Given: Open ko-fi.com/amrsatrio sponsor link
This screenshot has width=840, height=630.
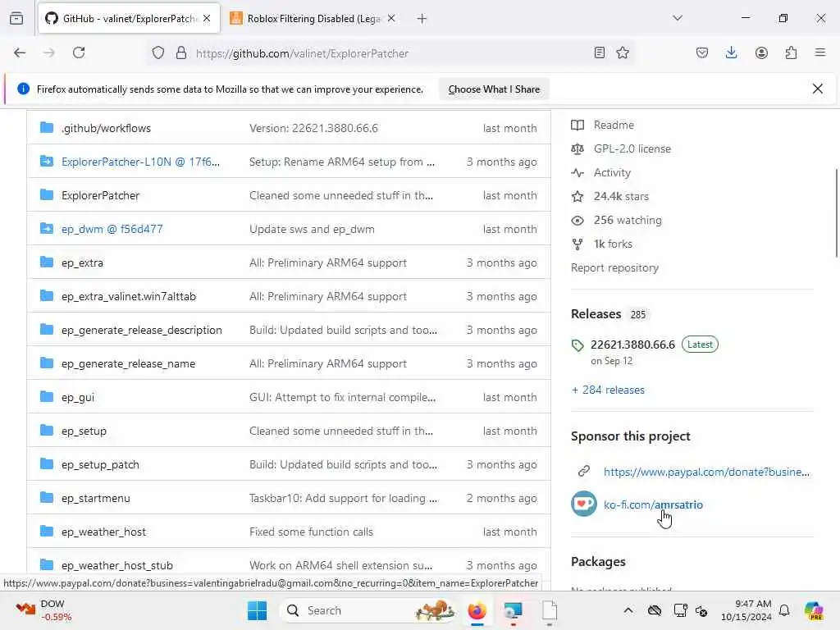Looking at the screenshot, I should 653,504.
